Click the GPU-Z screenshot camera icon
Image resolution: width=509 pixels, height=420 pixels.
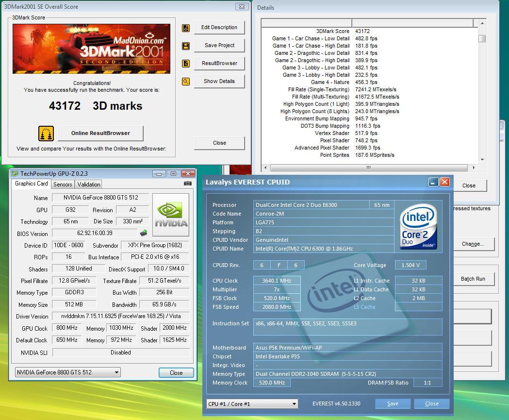(188, 184)
